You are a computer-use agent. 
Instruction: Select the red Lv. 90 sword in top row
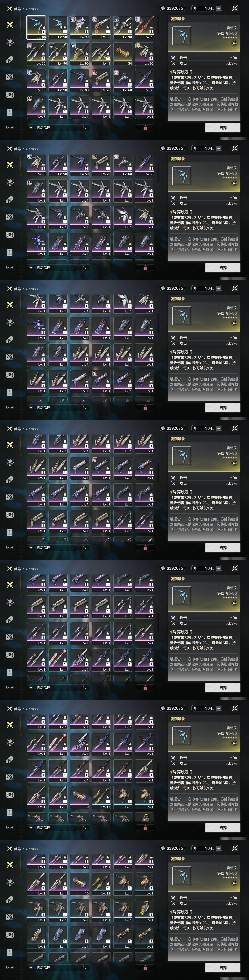point(144,27)
